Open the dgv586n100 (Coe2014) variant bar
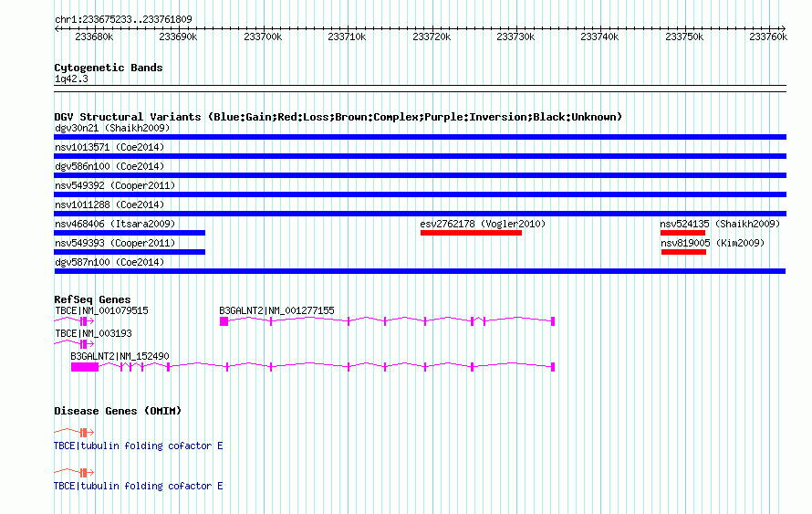812x514 pixels. (x=420, y=175)
